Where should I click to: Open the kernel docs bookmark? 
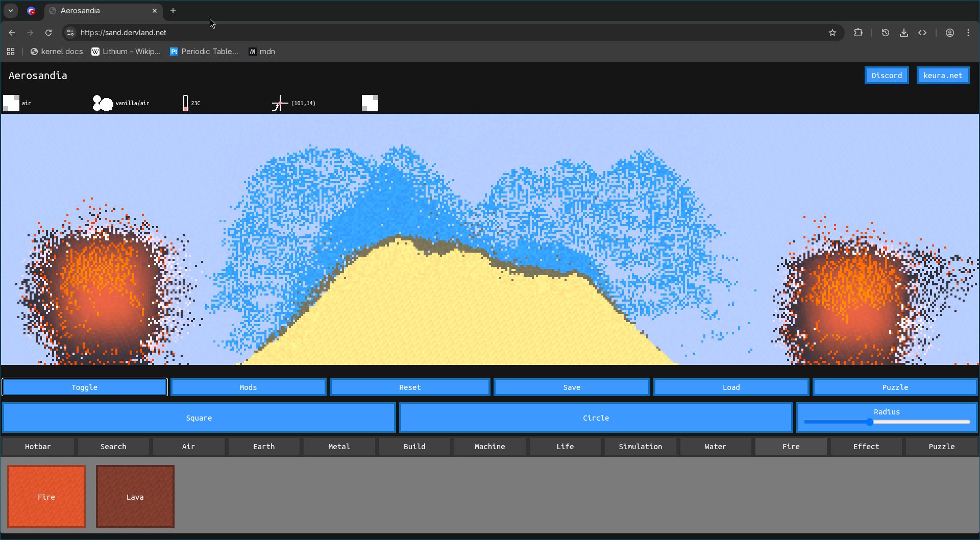(57, 52)
